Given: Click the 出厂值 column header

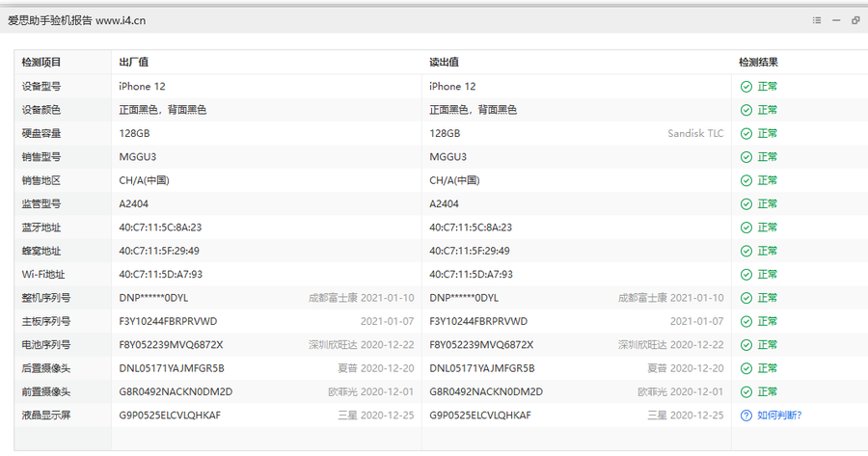Looking at the screenshot, I should click(x=133, y=62).
